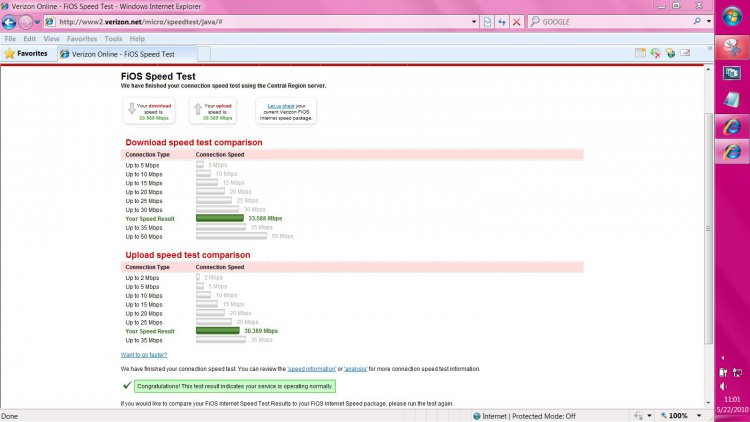Screen dimensions: 750x422
Task: Open the Help menu
Action: 137,39
